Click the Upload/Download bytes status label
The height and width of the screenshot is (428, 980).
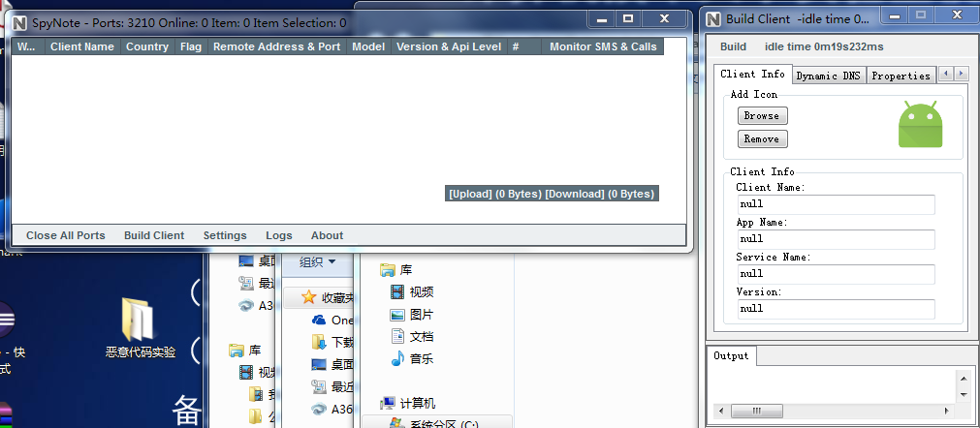[552, 194]
